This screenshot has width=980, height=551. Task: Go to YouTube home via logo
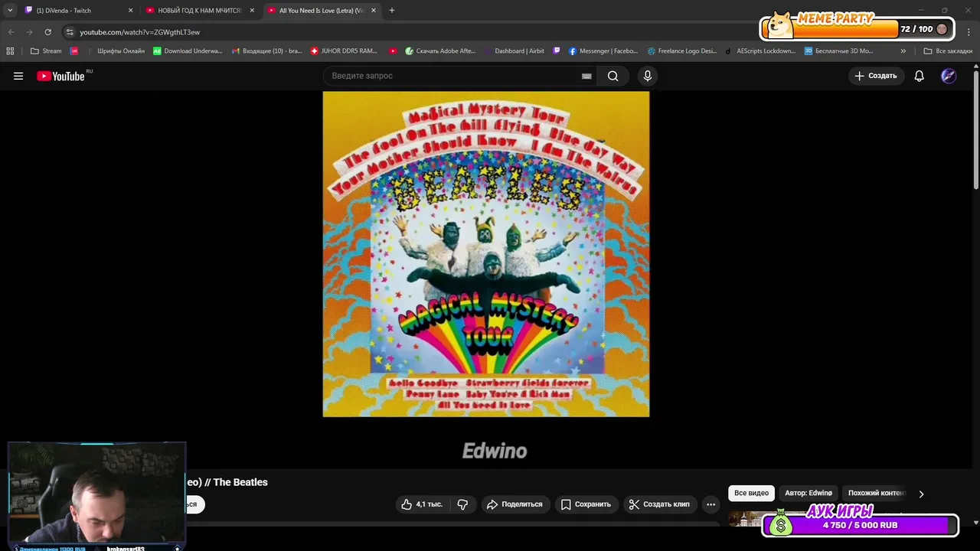coord(60,76)
